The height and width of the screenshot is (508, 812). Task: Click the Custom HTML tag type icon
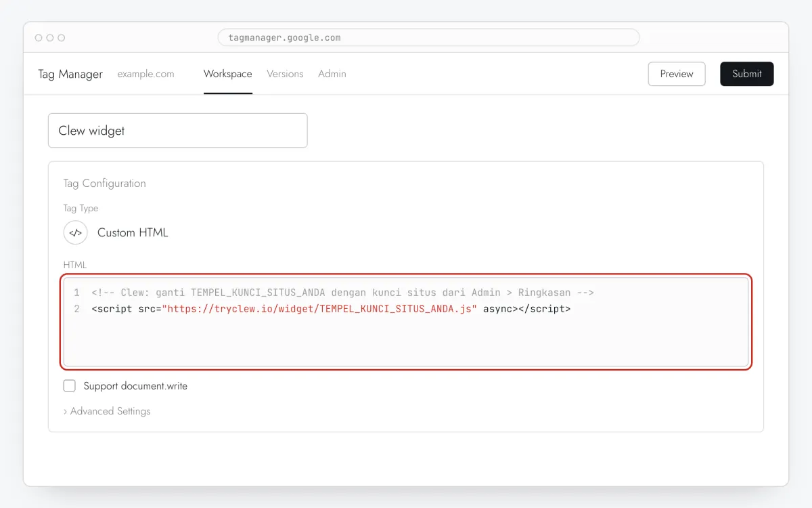click(x=76, y=232)
